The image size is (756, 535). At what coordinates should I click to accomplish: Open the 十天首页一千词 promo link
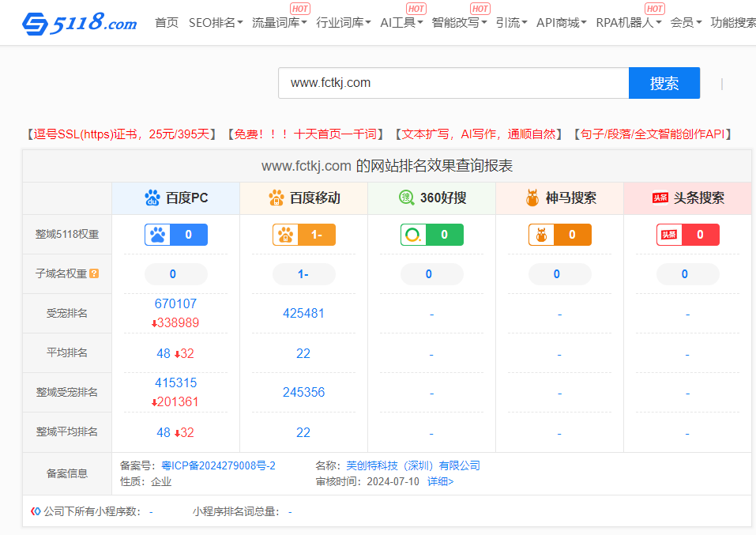click(x=305, y=134)
